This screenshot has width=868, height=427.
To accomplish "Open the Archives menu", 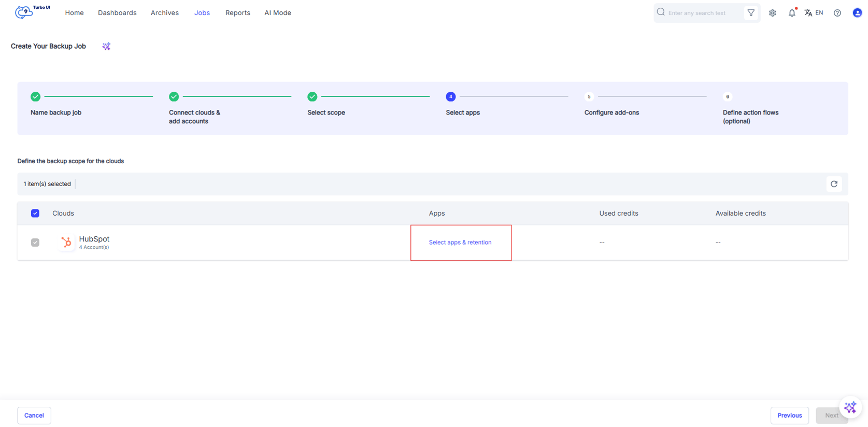I will [x=165, y=13].
